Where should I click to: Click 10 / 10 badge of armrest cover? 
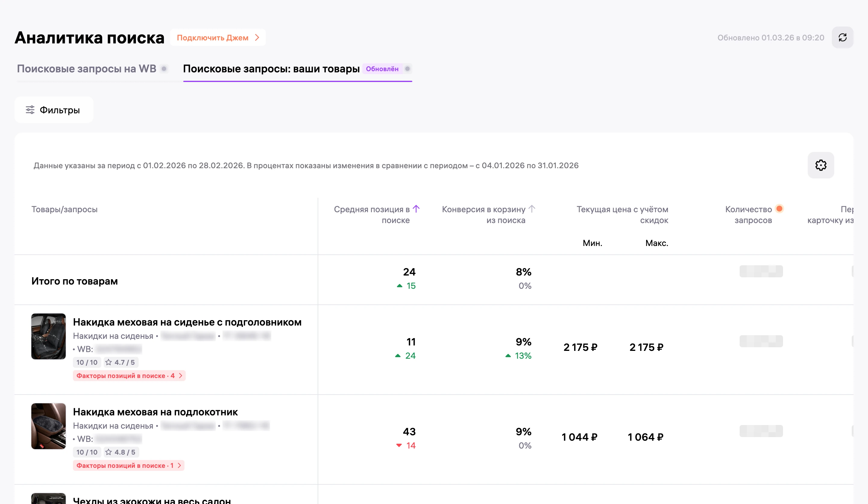click(87, 452)
